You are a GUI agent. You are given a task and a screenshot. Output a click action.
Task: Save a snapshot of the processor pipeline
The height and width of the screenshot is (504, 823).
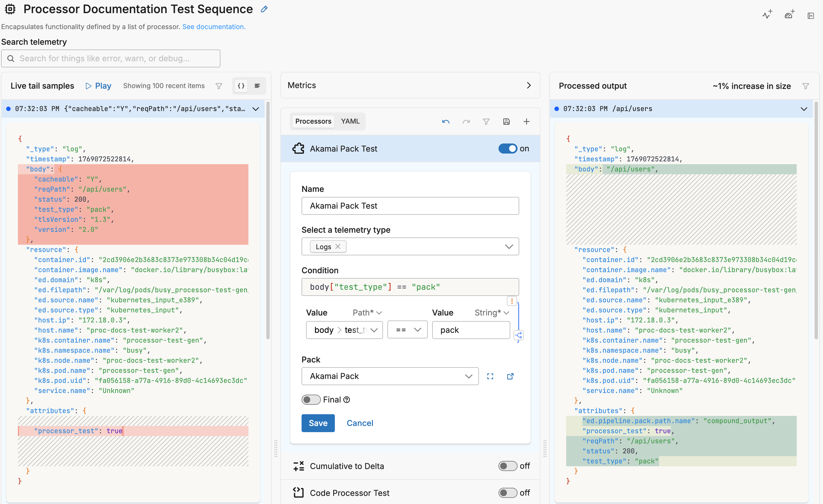(506, 121)
